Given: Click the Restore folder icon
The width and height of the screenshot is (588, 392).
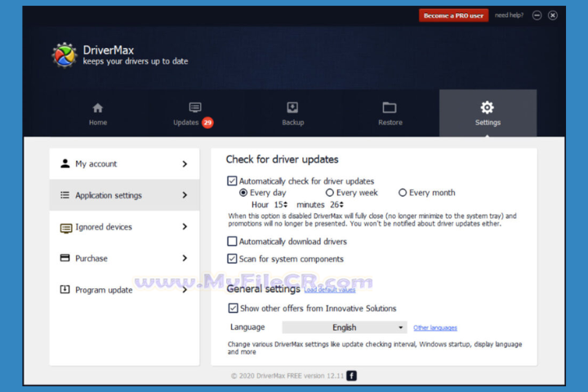Looking at the screenshot, I should 390,108.
